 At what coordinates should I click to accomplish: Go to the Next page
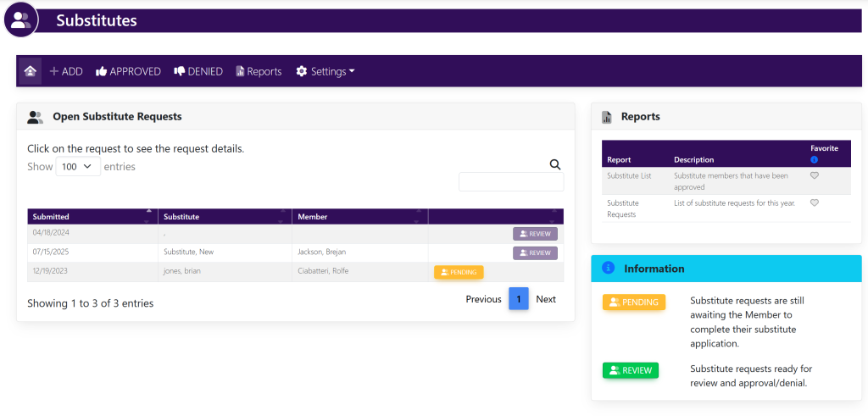[x=546, y=299]
